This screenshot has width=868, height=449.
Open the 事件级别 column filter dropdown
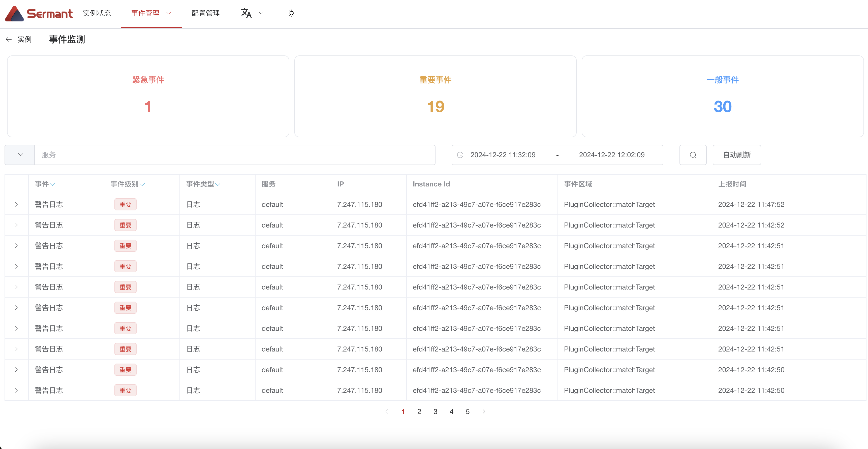(x=142, y=184)
